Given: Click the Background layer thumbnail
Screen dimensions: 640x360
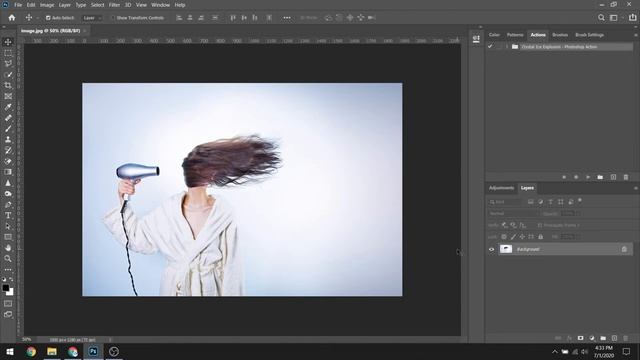Looking at the screenshot, I should pyautogui.click(x=506, y=249).
